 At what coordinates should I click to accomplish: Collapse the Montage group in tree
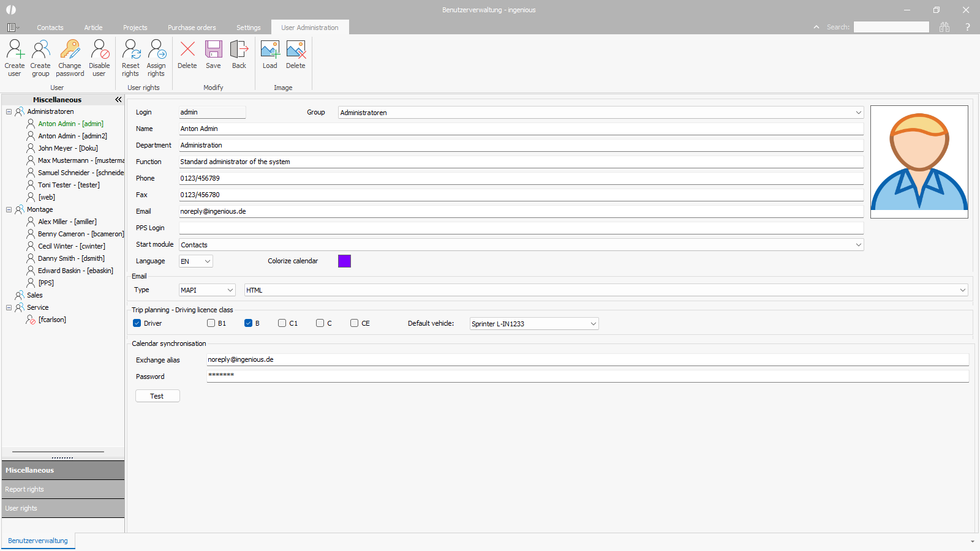9,209
